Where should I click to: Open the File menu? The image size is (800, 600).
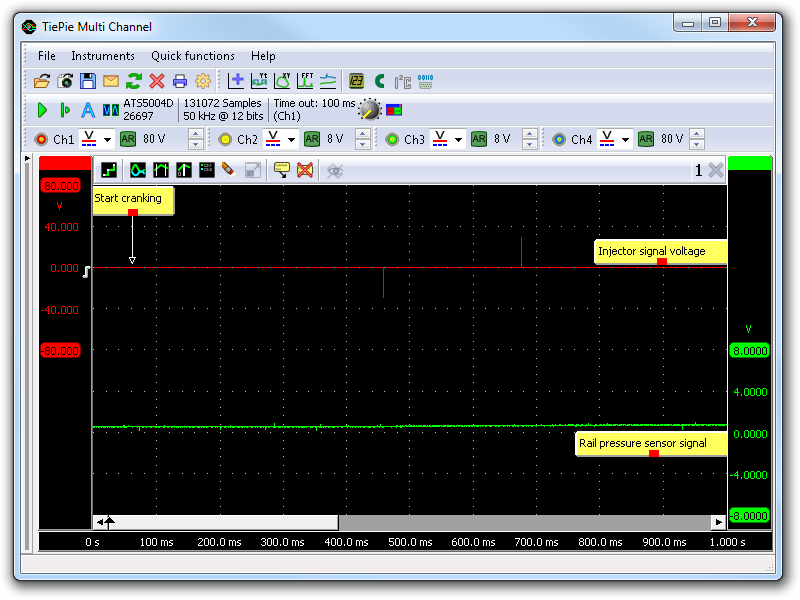point(46,56)
